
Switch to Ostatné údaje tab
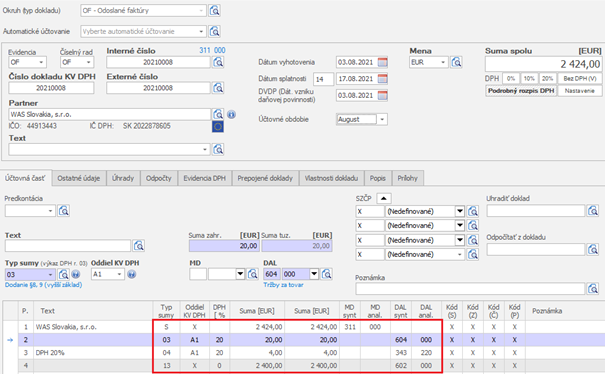79,178
